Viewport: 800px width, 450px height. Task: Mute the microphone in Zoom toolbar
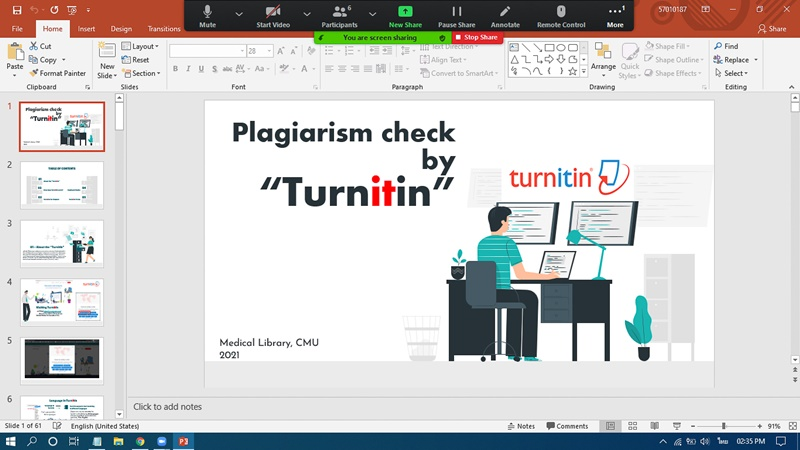tap(207, 14)
